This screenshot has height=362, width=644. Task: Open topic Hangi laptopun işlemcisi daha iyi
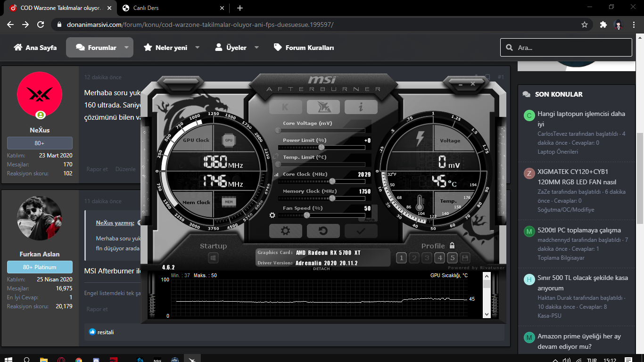pyautogui.click(x=581, y=119)
